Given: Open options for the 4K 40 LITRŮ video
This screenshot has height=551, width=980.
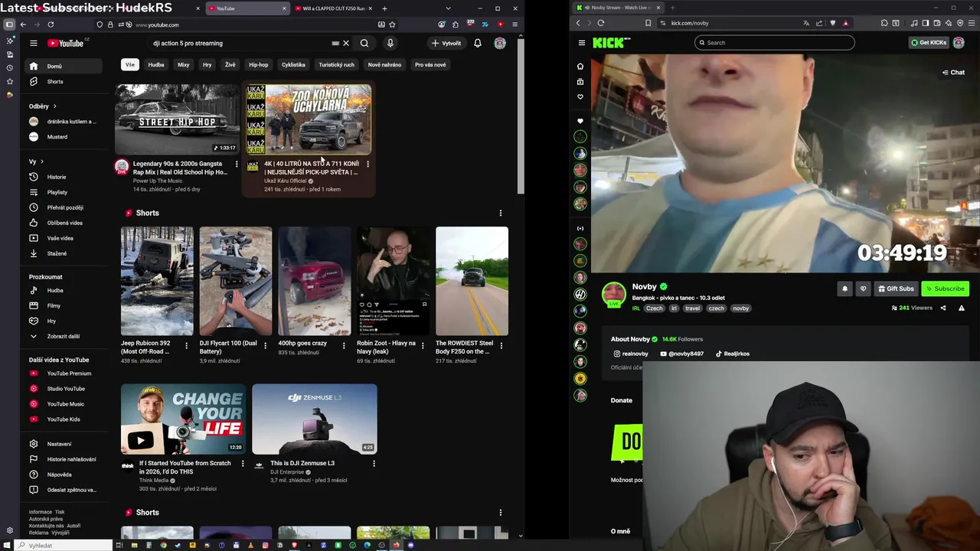Looking at the screenshot, I should click(367, 164).
